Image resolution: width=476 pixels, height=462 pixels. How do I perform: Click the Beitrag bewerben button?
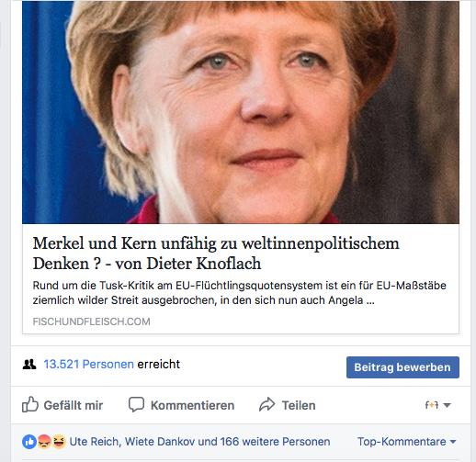[402, 367]
